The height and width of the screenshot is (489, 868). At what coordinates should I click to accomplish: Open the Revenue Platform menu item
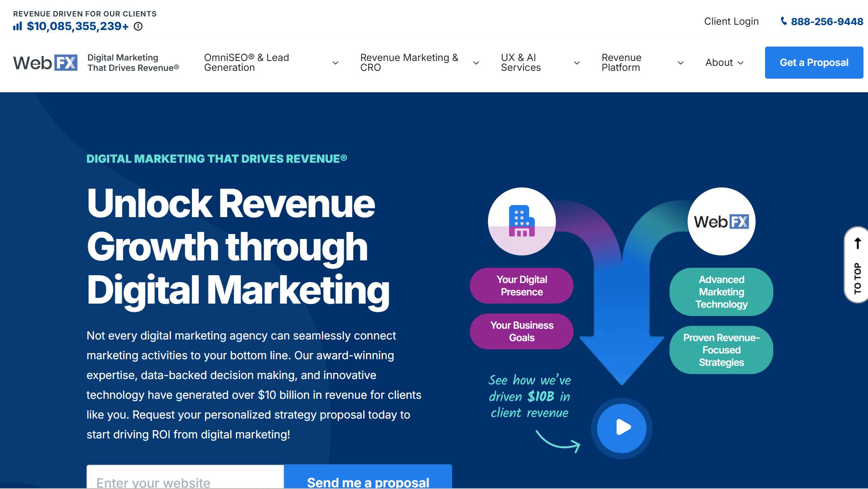621,63
